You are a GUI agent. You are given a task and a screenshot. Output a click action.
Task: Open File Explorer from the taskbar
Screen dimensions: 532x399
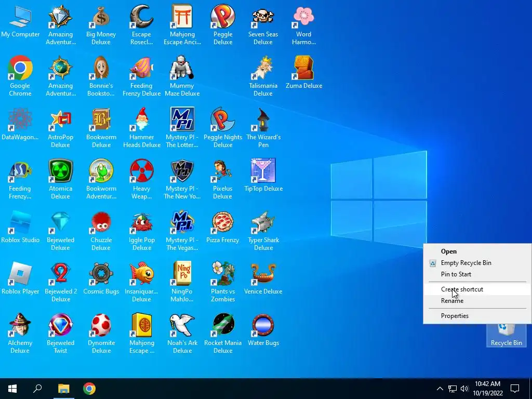63,389
